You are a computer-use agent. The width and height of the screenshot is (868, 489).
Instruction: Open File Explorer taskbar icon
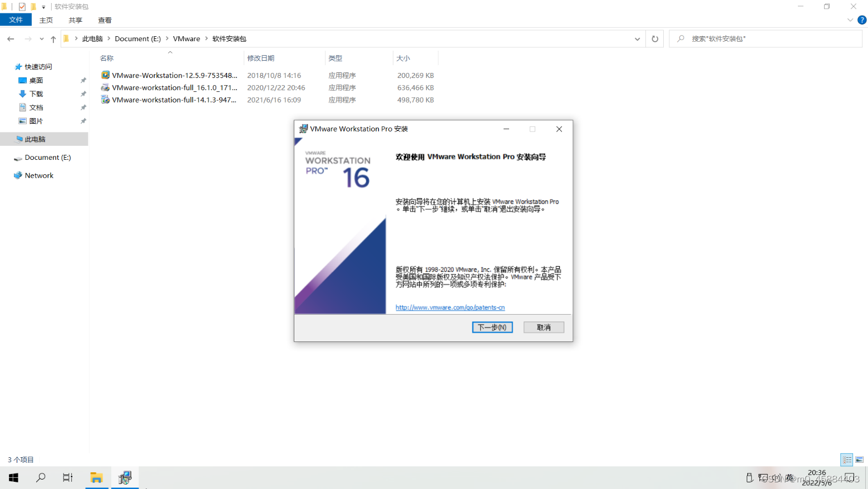[97, 478]
